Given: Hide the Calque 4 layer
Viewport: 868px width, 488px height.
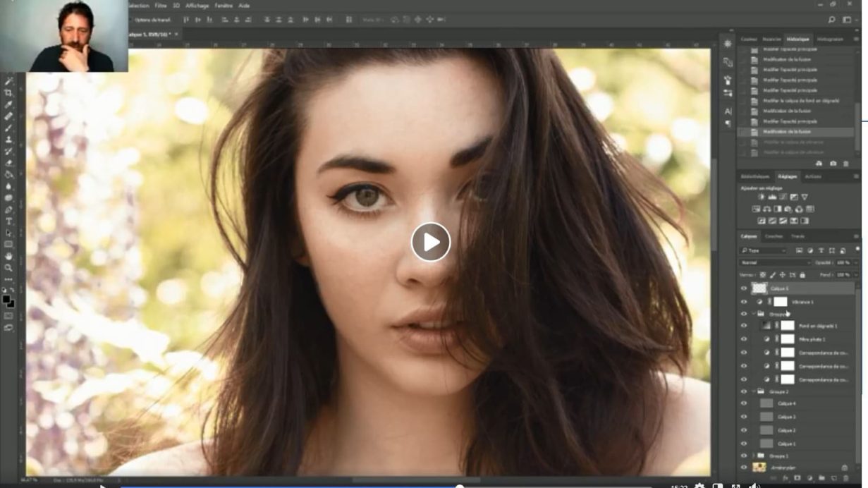Looking at the screenshot, I should [x=744, y=404].
